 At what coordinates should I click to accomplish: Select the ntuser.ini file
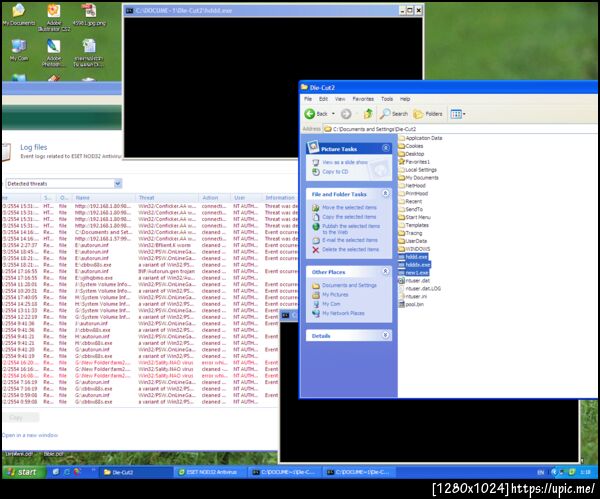point(413,297)
